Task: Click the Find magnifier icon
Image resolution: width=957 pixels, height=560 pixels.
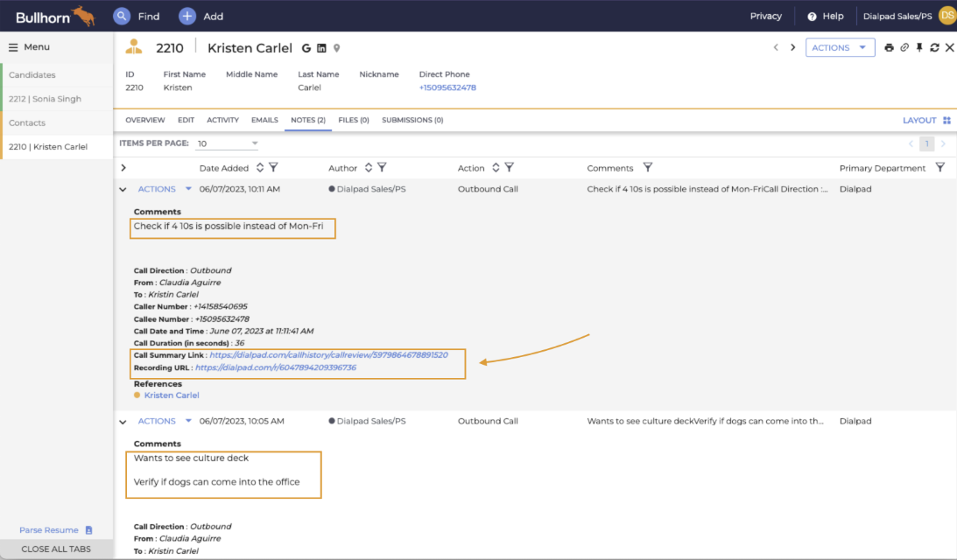Action: click(x=122, y=16)
